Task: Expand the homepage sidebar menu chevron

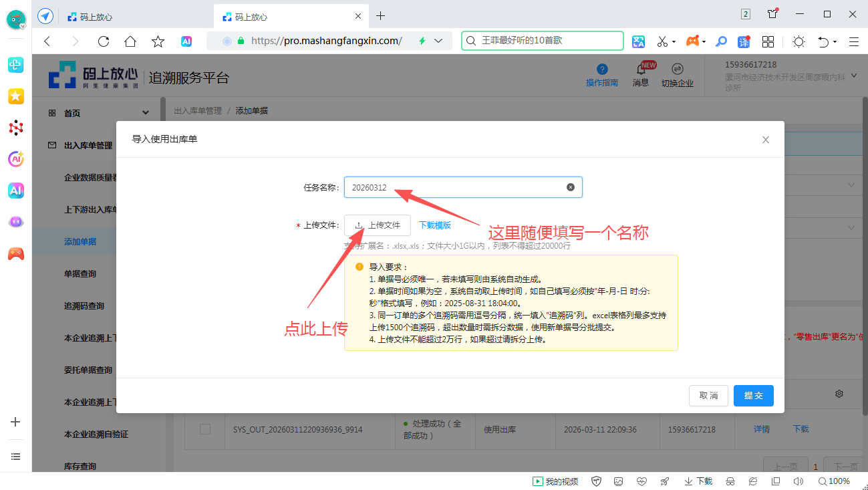Action: (146, 113)
